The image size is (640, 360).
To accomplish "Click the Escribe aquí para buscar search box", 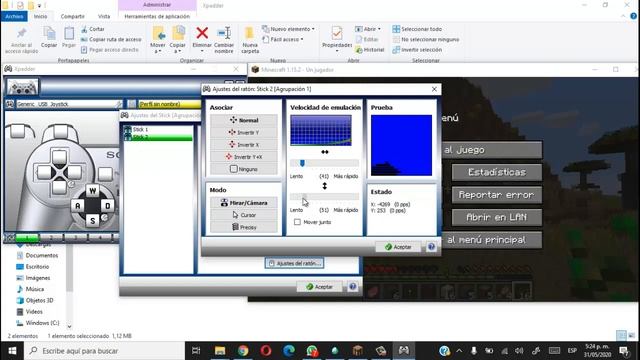I will click(x=104, y=351).
